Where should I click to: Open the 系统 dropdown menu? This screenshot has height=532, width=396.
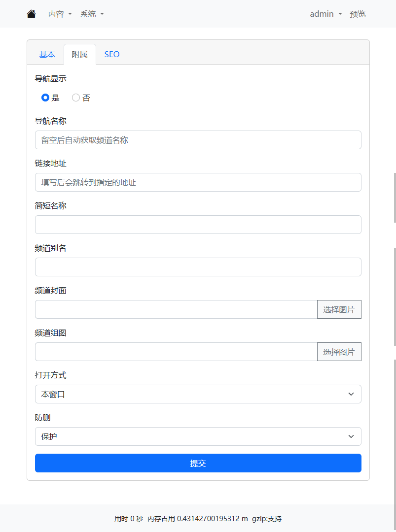92,14
